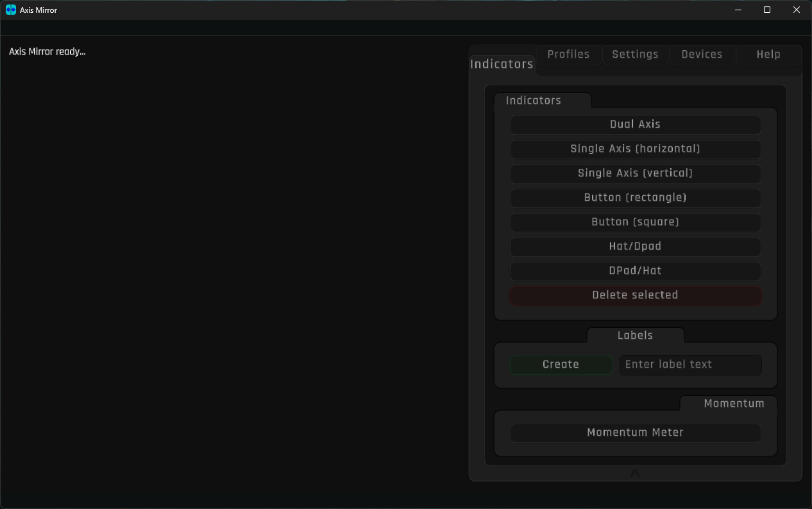Screen dimensions: 812x509
Task: Add a DPad/Hat indicator
Action: pyautogui.click(x=635, y=271)
